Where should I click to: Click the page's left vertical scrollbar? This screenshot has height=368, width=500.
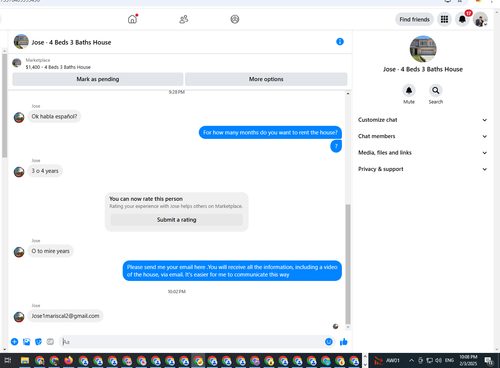tap(4, 105)
